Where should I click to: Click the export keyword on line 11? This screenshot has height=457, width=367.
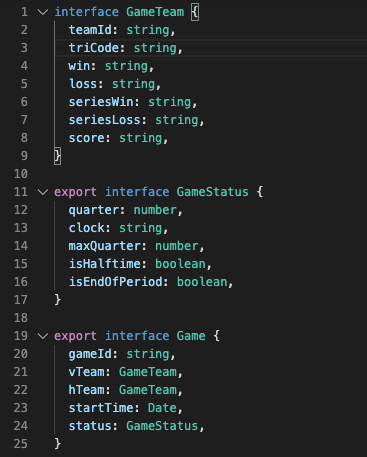[75, 192]
